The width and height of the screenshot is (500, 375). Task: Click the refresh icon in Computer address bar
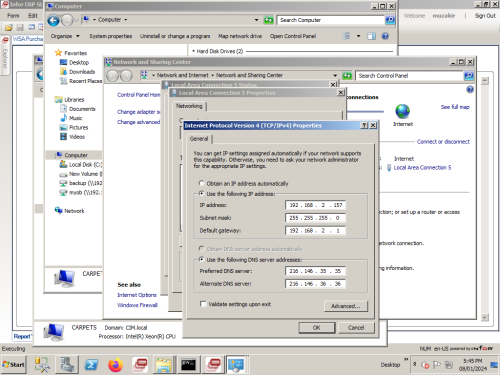[x=268, y=20]
